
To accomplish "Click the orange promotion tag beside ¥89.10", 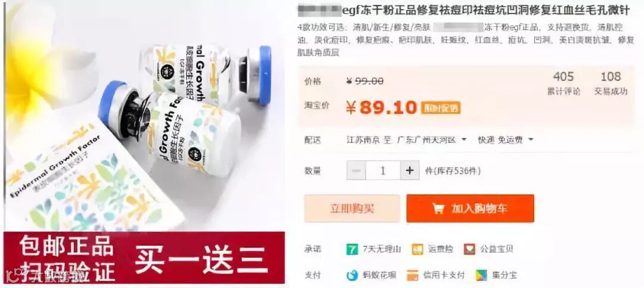I will coord(441,108).
